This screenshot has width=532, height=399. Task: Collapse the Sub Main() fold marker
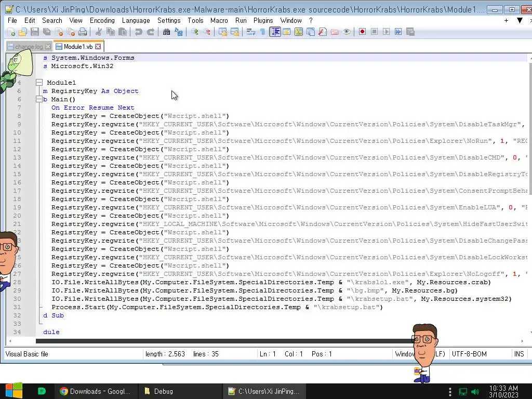[x=39, y=99]
